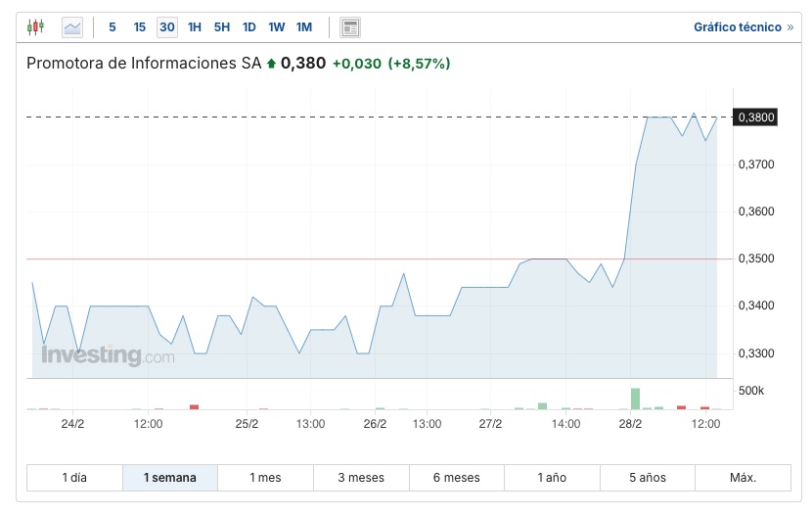The height and width of the screenshot is (517, 812).
Task: Choose the 1H interval
Action: pyautogui.click(x=195, y=27)
